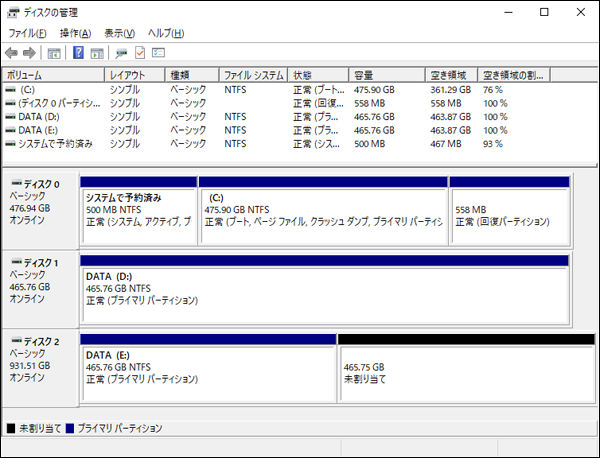Click the drive connect toolbar icon

(x=121, y=53)
